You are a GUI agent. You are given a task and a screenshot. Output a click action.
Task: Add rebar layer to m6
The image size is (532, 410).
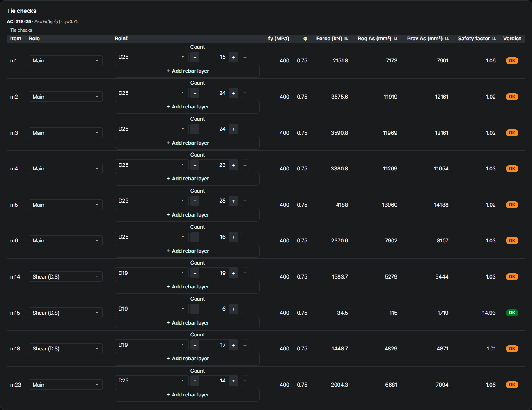(x=187, y=251)
